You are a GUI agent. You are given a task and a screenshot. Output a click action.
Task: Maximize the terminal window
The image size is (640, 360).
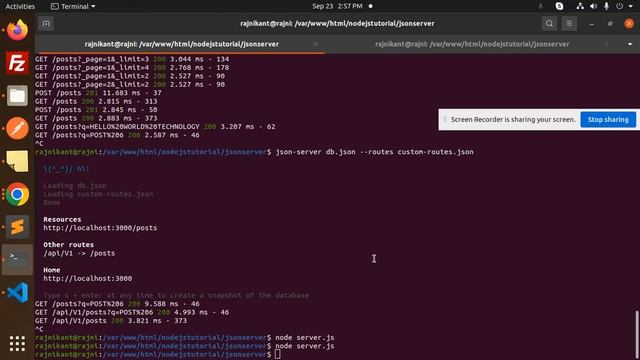click(x=610, y=24)
